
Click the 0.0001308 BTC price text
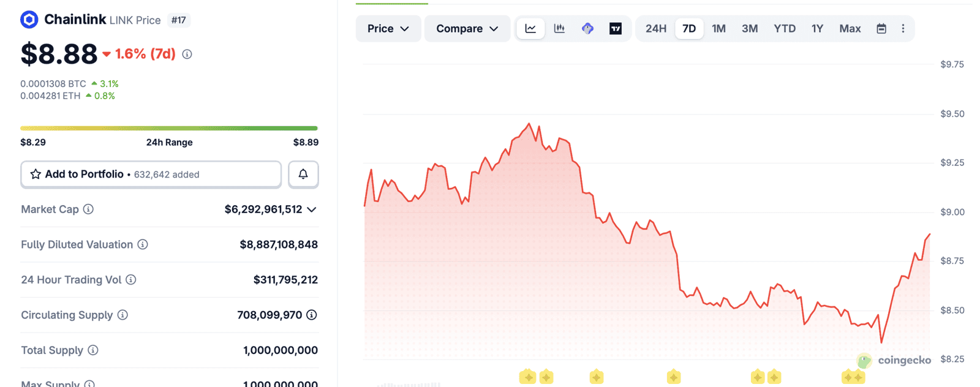coord(53,84)
